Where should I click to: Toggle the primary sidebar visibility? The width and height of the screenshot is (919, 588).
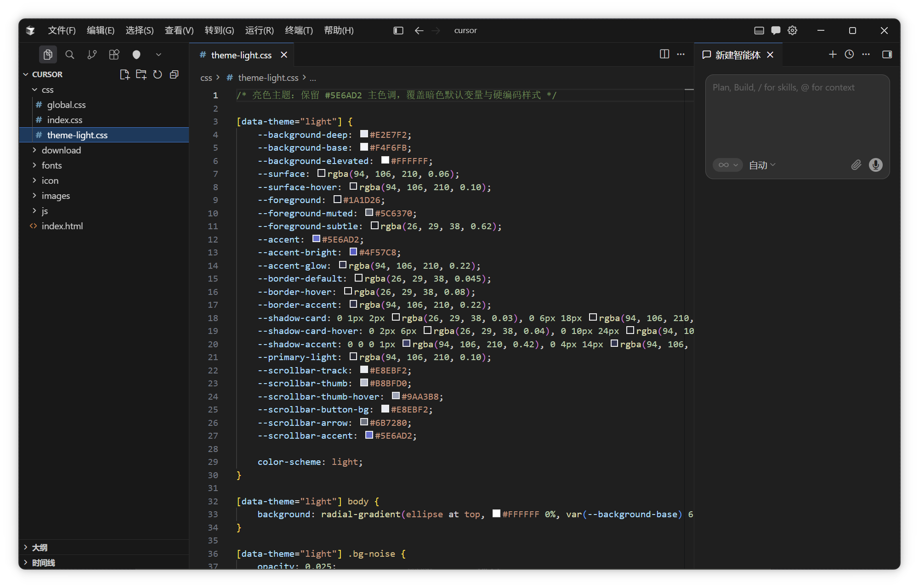[x=398, y=30]
